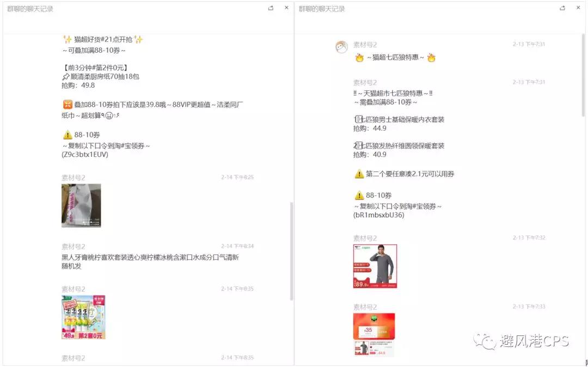Click the 素材号2 avatar in right window
This screenshot has height=367, width=588.
pyautogui.click(x=341, y=47)
